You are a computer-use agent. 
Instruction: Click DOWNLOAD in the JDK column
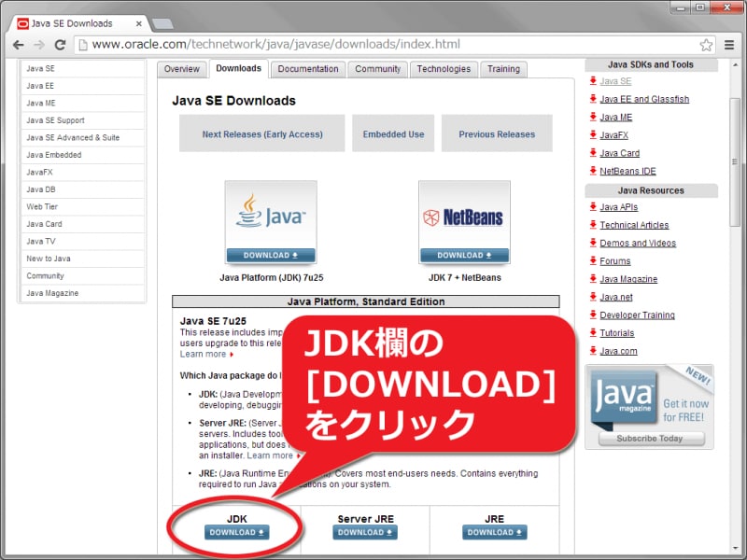tap(235, 533)
